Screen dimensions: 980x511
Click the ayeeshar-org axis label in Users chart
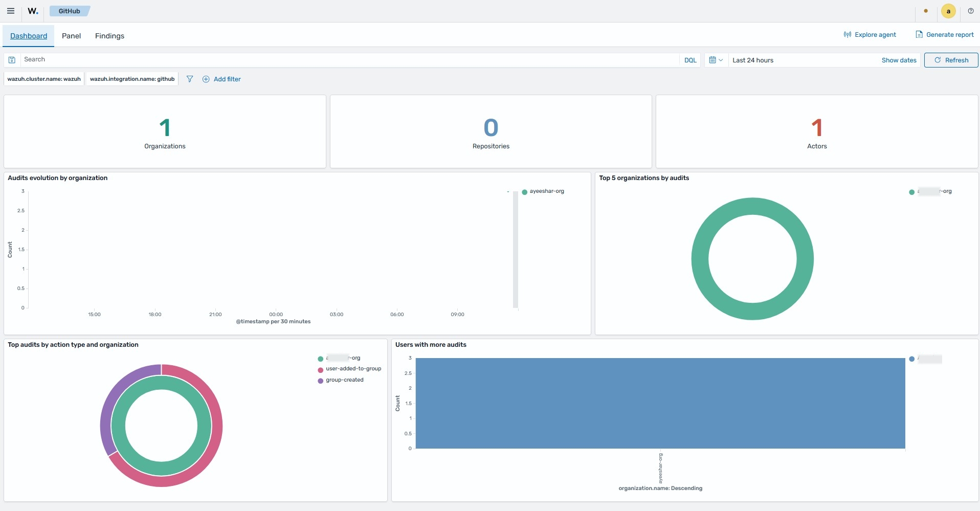click(x=660, y=468)
